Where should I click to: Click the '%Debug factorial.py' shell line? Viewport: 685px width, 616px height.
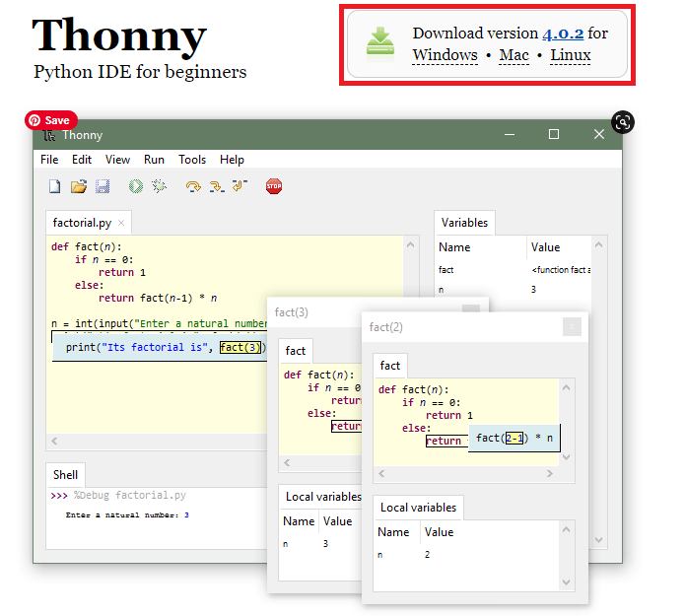tap(118, 496)
